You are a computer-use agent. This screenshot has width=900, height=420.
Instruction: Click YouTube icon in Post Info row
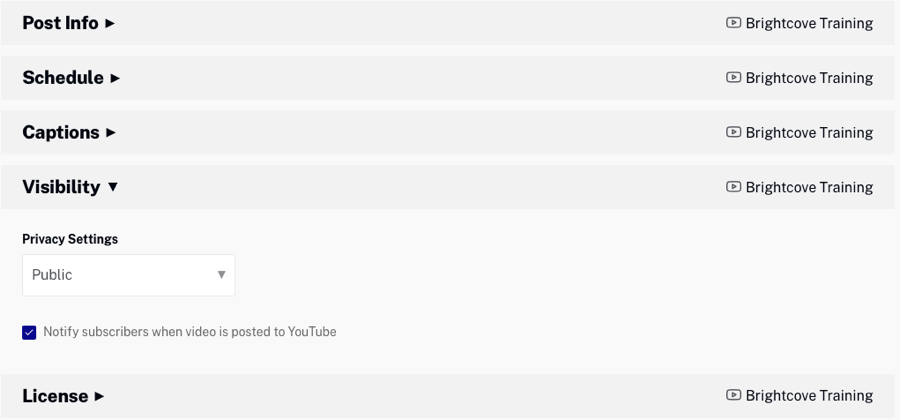click(733, 23)
